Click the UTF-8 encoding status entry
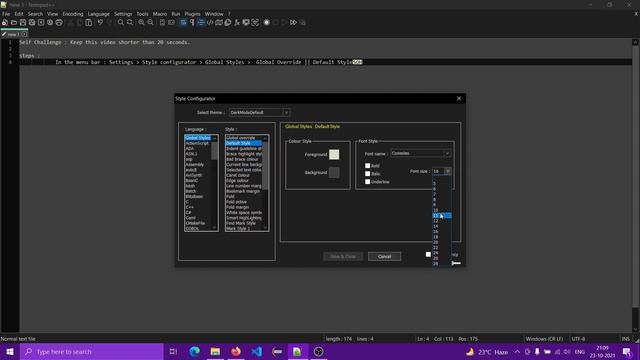Screen dimensions: 640x360 pos(579,339)
